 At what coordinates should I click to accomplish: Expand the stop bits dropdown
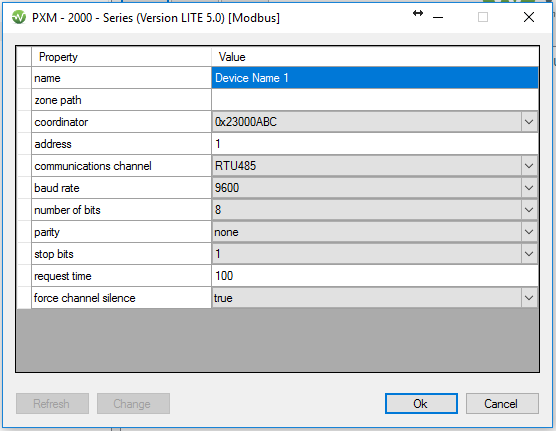tap(529, 254)
